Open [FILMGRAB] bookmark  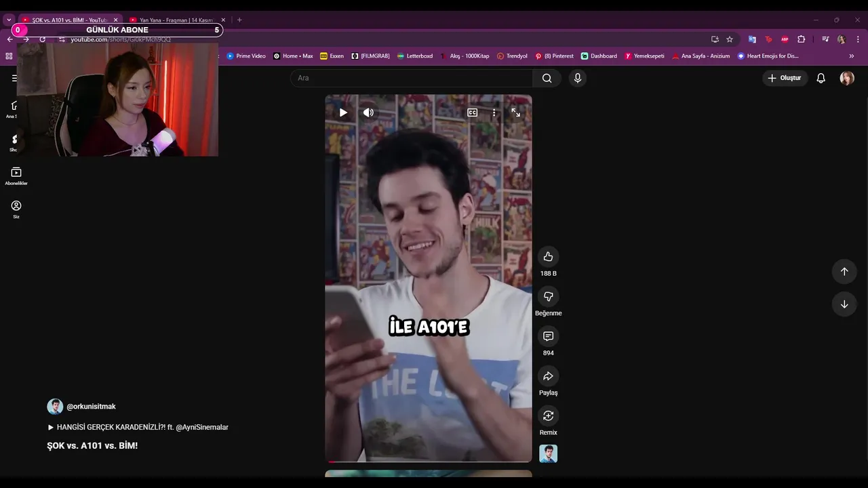point(370,56)
